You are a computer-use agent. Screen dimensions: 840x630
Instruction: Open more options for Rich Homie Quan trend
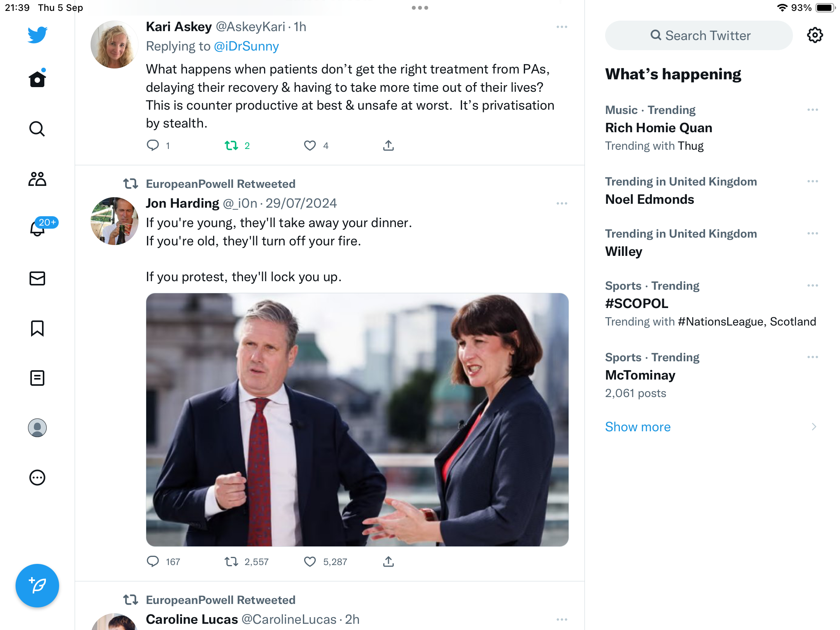point(812,110)
